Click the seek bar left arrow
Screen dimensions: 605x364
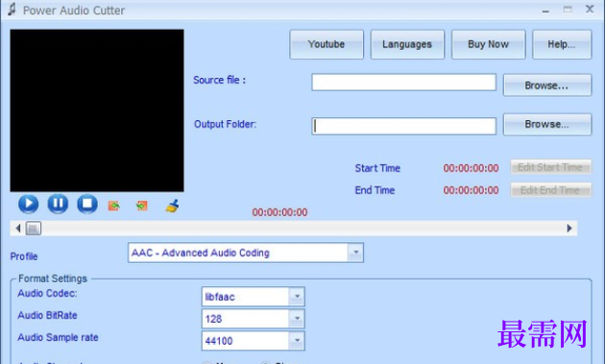17,229
